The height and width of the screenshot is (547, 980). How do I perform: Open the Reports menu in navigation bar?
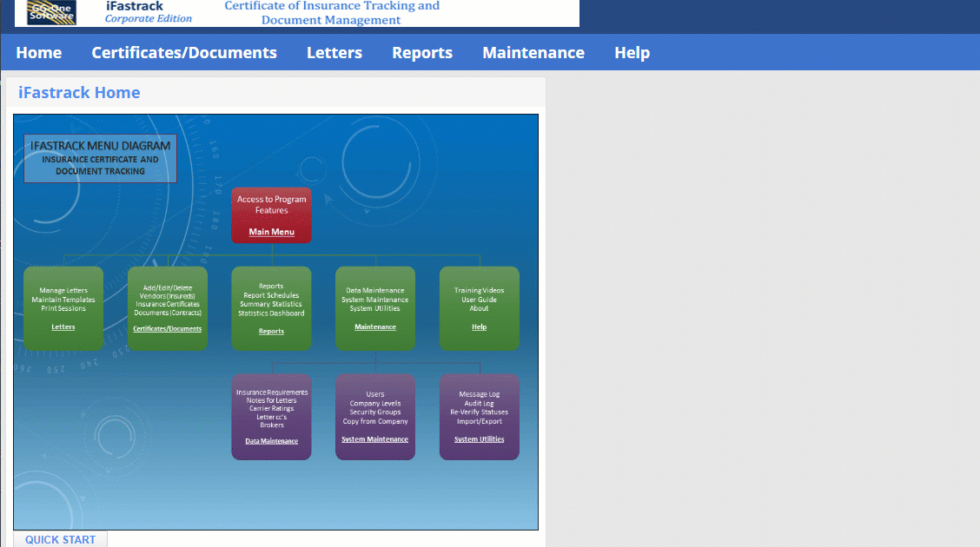(x=422, y=52)
